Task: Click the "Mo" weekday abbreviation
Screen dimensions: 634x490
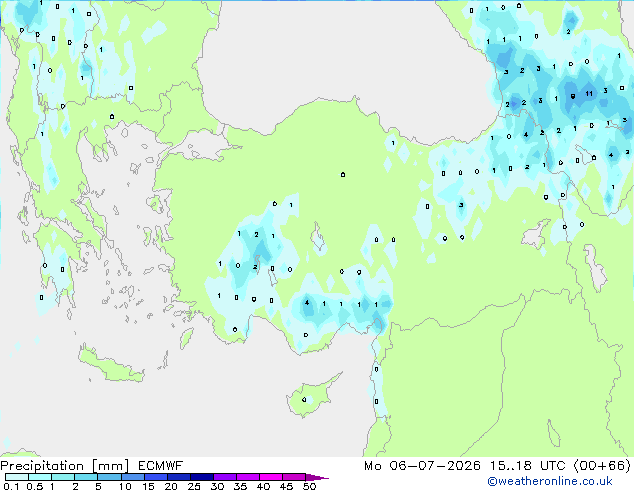Action: coord(372,466)
